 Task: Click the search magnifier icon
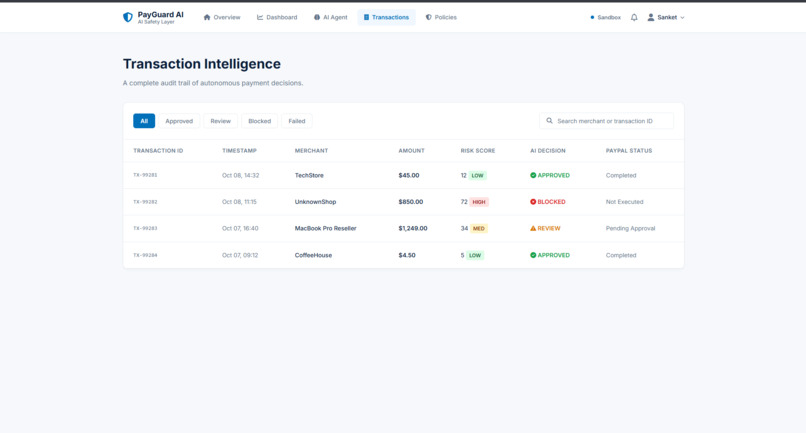coord(549,121)
